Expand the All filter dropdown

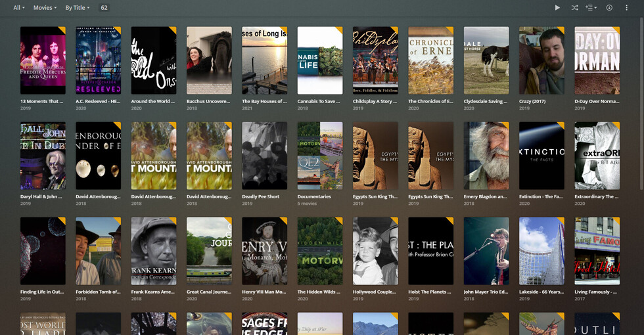coord(19,7)
